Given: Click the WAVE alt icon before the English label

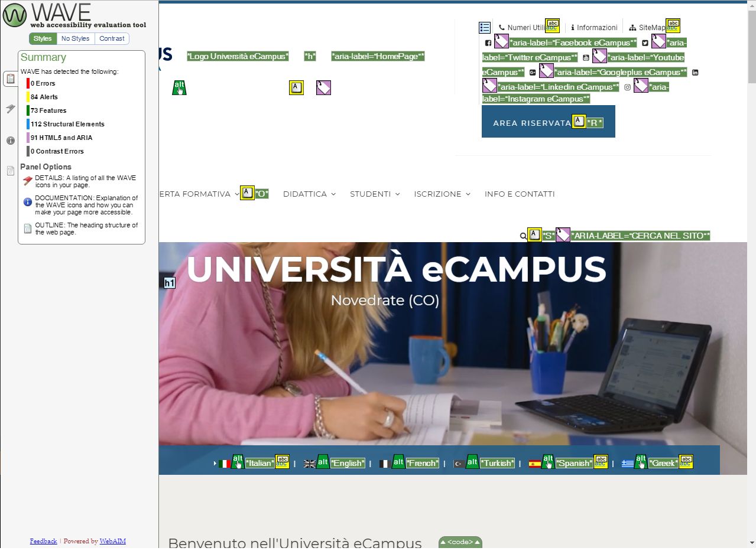Looking at the screenshot, I should coord(323,462).
